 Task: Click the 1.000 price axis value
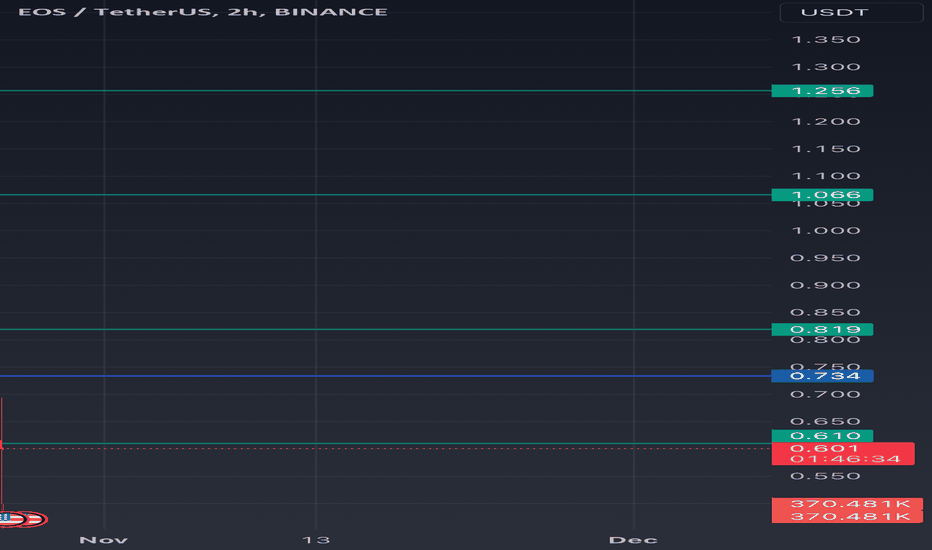(826, 231)
